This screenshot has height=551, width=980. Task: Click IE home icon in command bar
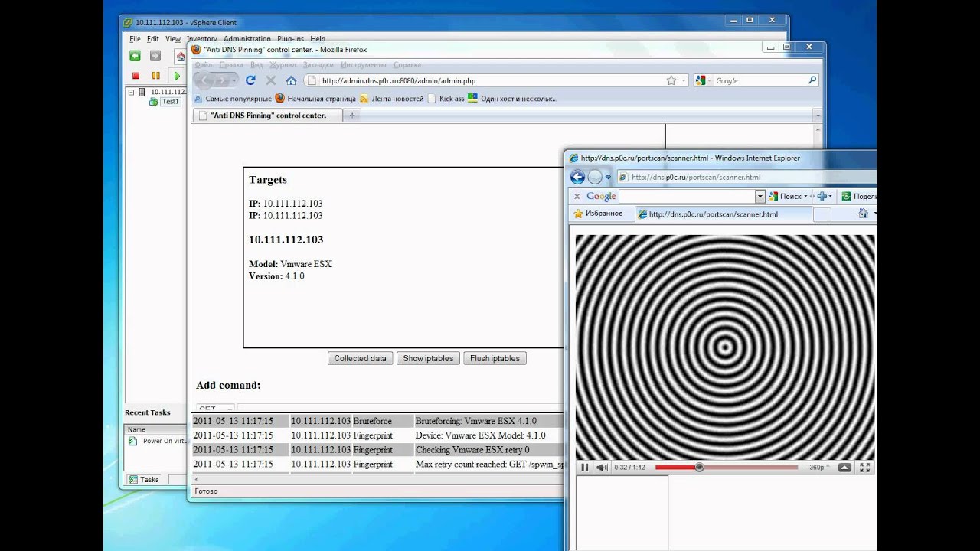[864, 214]
